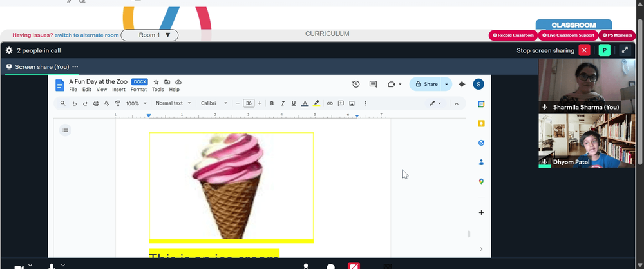Viewport: 644px width, 269px height.
Task: Toggle italic formatting
Action: (x=283, y=103)
